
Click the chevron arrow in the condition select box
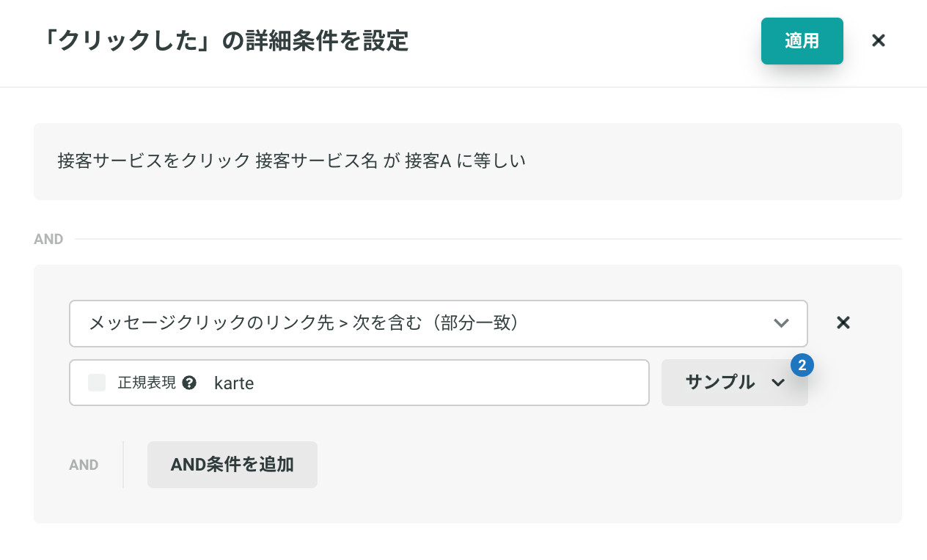pyautogui.click(x=781, y=323)
